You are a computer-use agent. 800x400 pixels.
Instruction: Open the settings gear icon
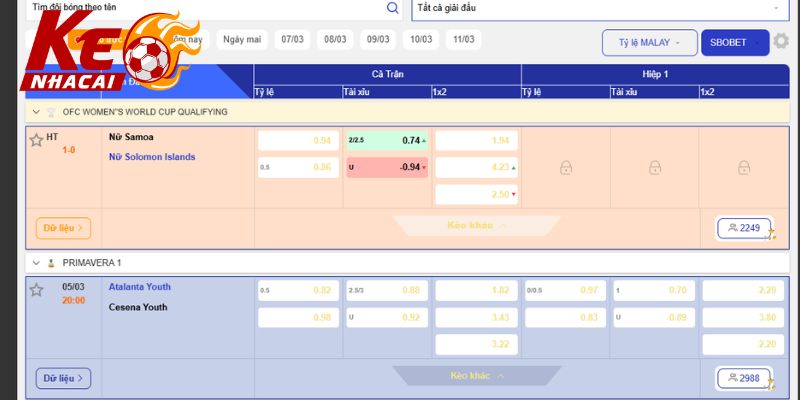pyautogui.click(x=781, y=43)
